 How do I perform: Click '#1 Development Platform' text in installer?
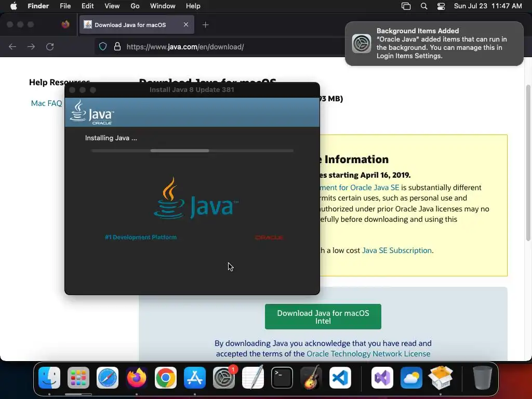coord(141,237)
